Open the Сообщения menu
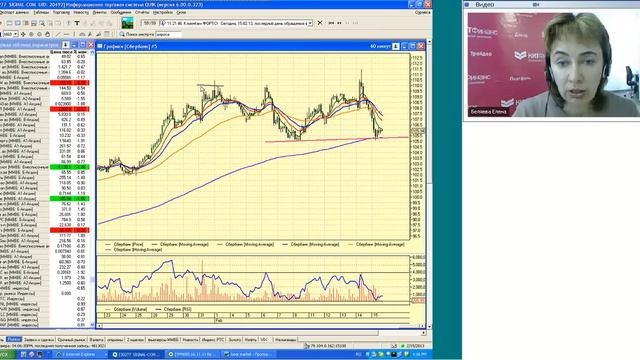This screenshot has width=640, height=360. click(121, 13)
